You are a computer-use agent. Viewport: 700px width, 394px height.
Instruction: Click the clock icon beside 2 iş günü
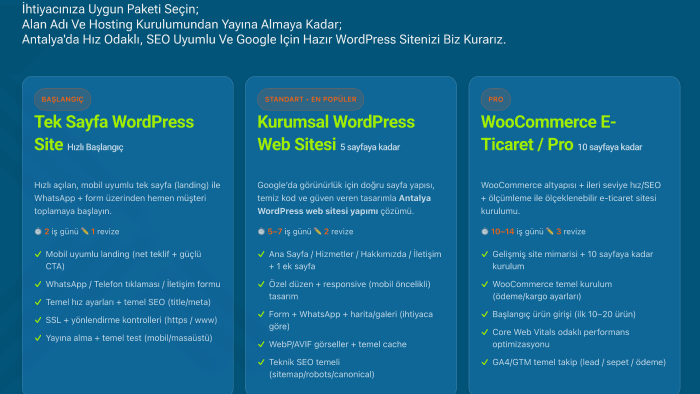(x=38, y=231)
